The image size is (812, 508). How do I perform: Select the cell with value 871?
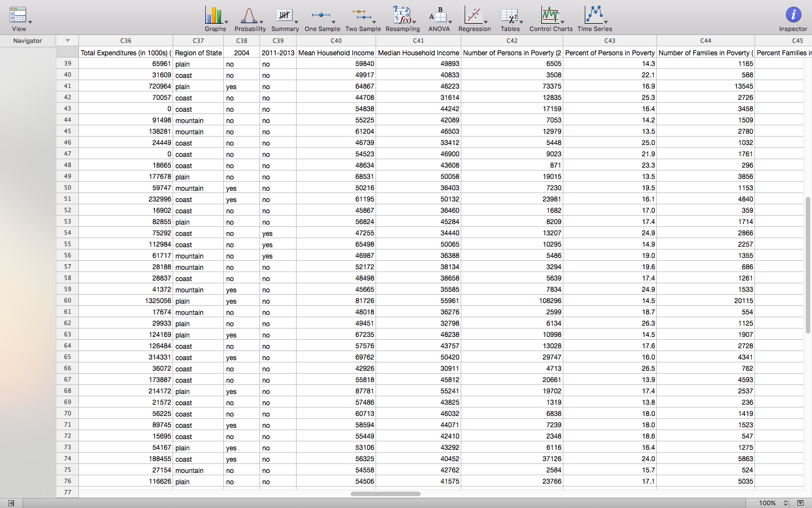512,165
